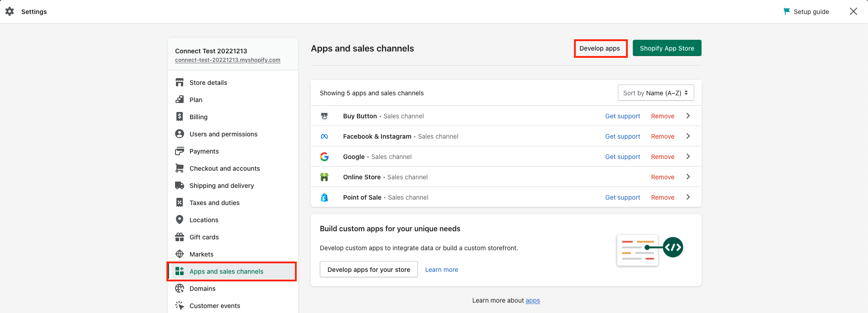Click the Point of Sale Shopify icon
868x313 pixels.
point(324,197)
